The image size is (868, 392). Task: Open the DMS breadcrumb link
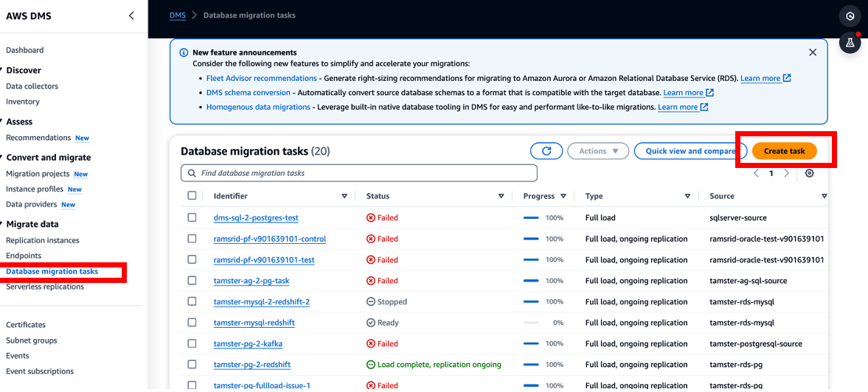[x=177, y=15]
